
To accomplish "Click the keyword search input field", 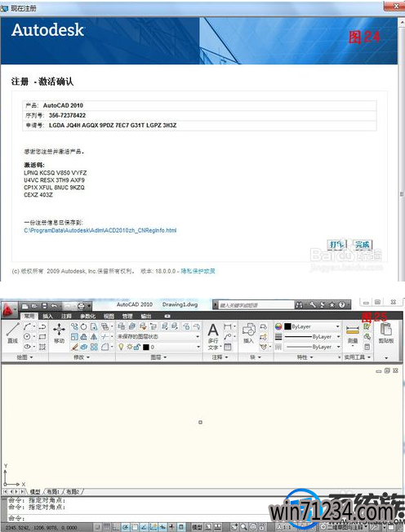I will (256, 304).
